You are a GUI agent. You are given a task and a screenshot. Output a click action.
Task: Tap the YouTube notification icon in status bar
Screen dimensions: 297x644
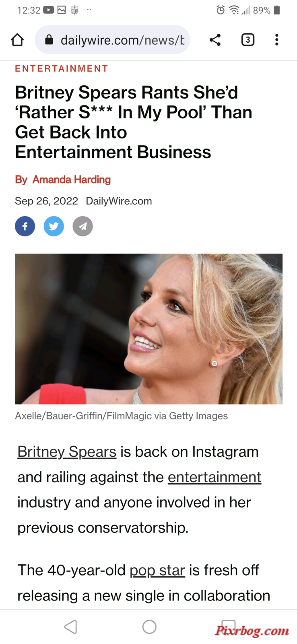click(x=48, y=10)
